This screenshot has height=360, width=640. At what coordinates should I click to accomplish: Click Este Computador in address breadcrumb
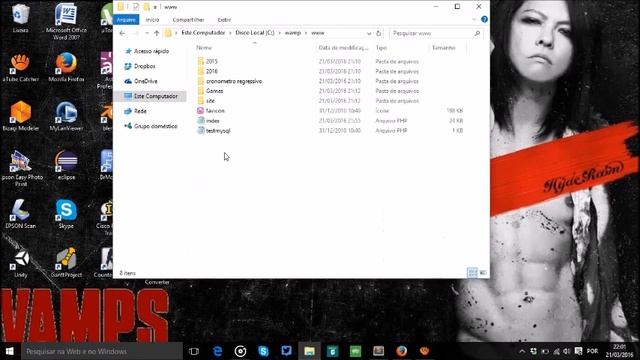[x=203, y=33]
